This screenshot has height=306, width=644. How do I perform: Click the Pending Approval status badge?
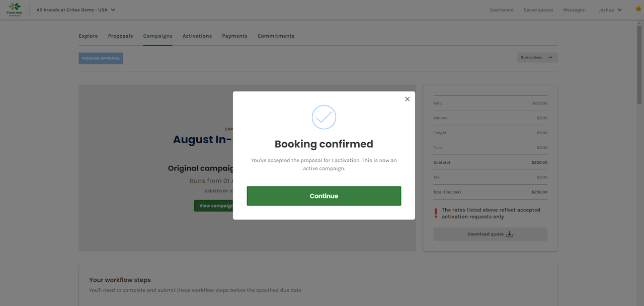[x=101, y=58]
